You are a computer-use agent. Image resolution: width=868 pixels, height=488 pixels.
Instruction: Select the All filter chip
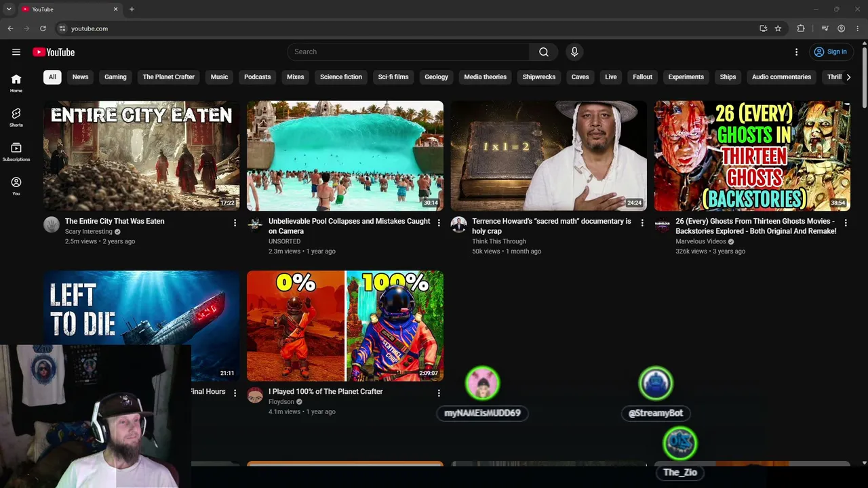point(52,77)
